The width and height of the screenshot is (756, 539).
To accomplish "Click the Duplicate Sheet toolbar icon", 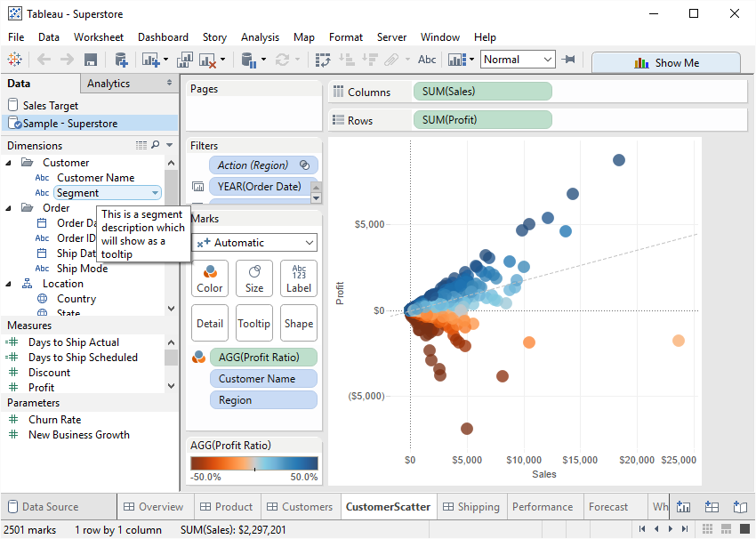I will pos(185,60).
